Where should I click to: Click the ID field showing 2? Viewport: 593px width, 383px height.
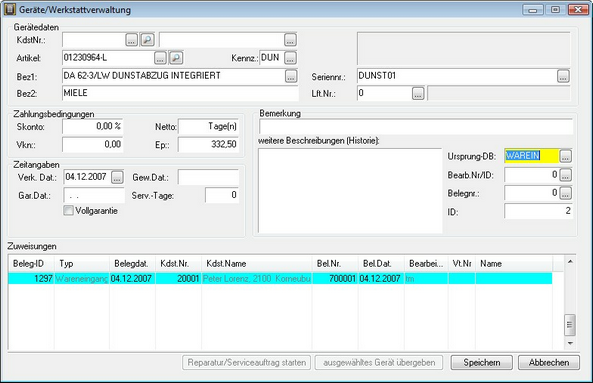pos(539,211)
